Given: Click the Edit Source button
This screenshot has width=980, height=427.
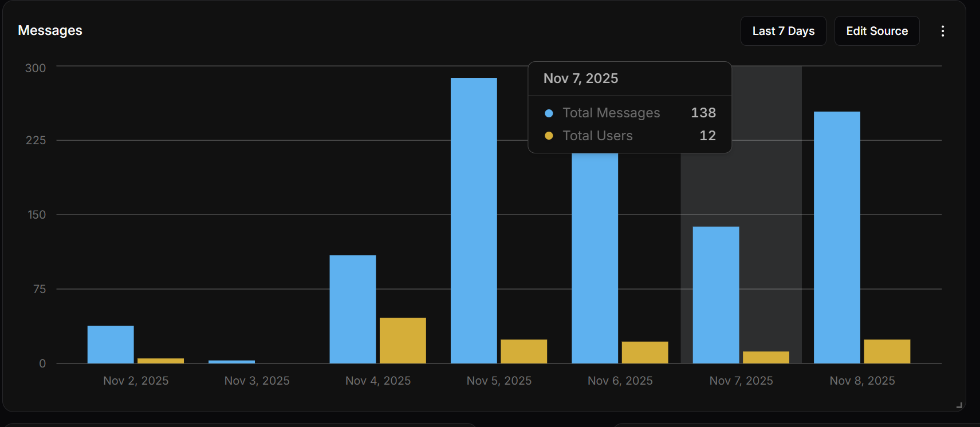Looking at the screenshot, I should [x=876, y=31].
